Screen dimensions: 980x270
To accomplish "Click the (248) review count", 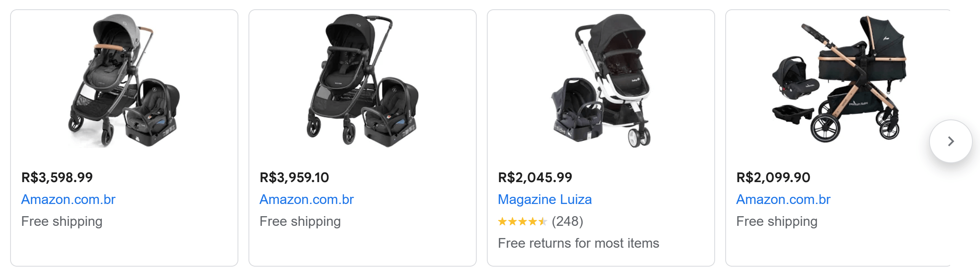I will (567, 222).
